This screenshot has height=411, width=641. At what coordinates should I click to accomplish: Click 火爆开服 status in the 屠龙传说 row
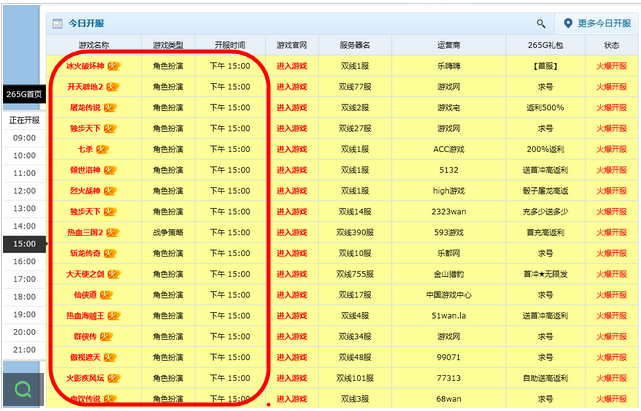(x=611, y=108)
